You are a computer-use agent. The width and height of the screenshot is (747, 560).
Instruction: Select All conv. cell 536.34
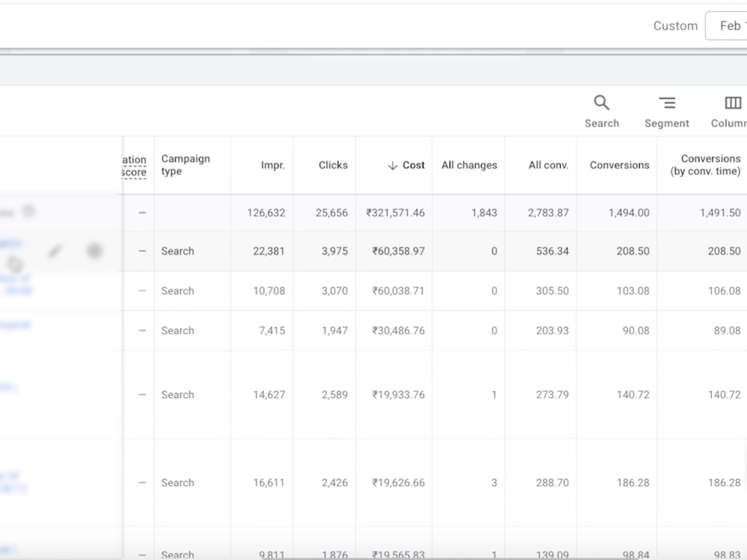552,251
